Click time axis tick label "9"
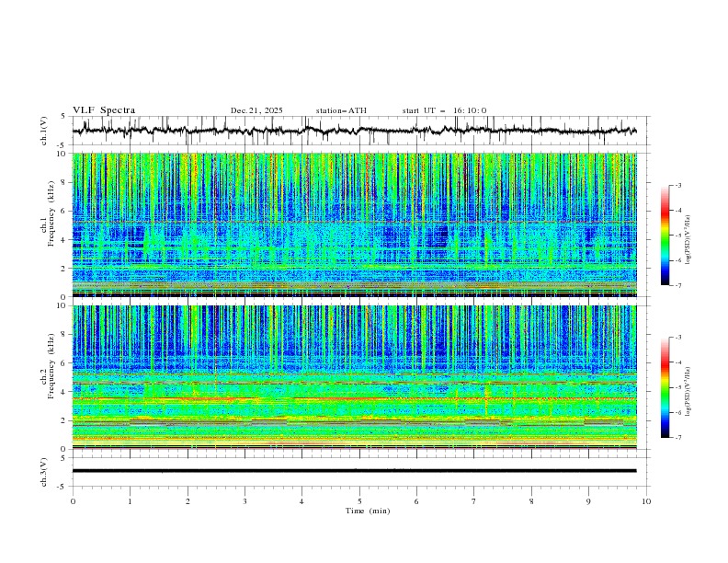728x563 pixels. (x=588, y=501)
